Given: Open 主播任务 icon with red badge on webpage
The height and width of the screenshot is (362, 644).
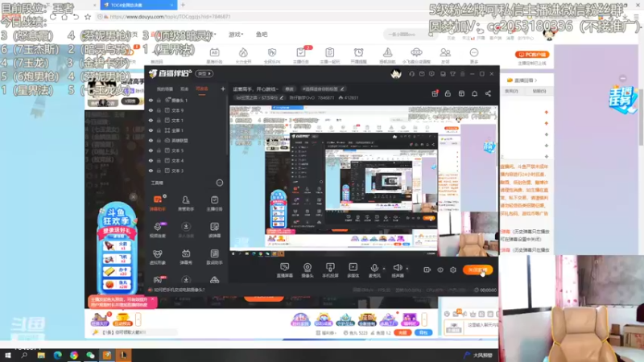Looking at the screenshot, I should pos(300,55).
